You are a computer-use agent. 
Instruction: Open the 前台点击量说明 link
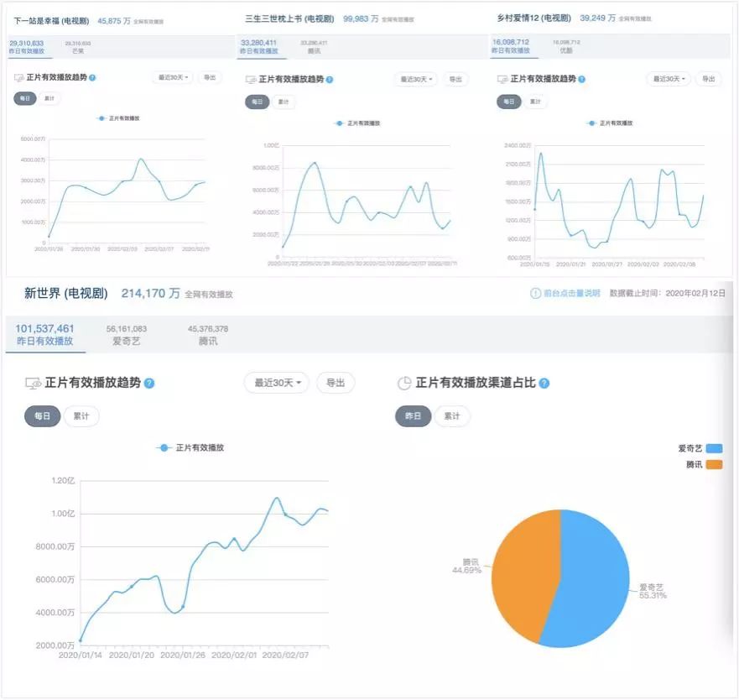(572, 294)
